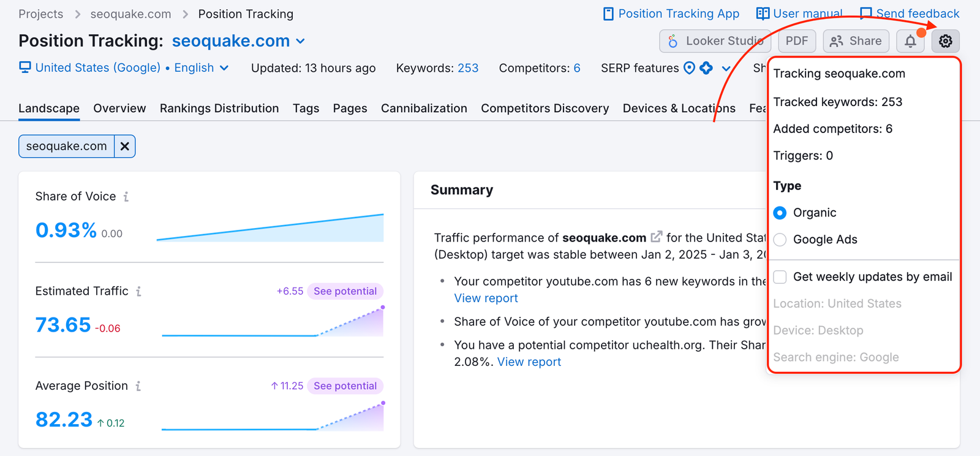Click Keywords count 253 link
The width and height of the screenshot is (980, 456).
(468, 68)
